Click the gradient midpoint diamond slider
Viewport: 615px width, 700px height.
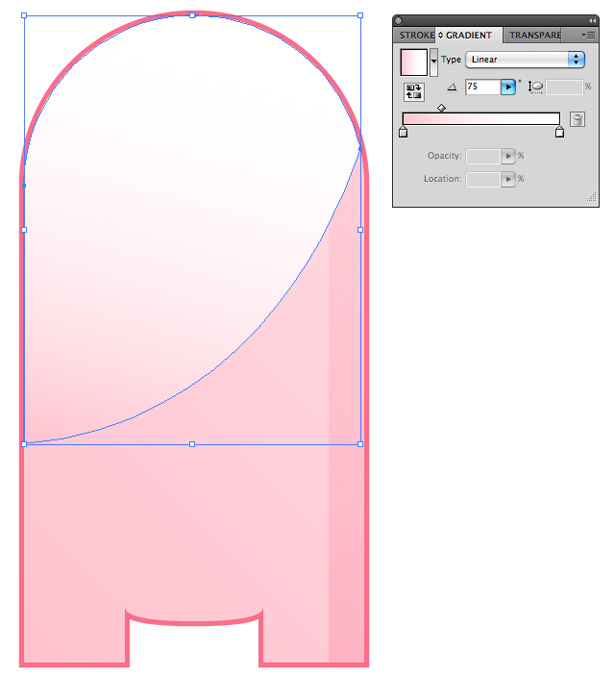pos(441,108)
